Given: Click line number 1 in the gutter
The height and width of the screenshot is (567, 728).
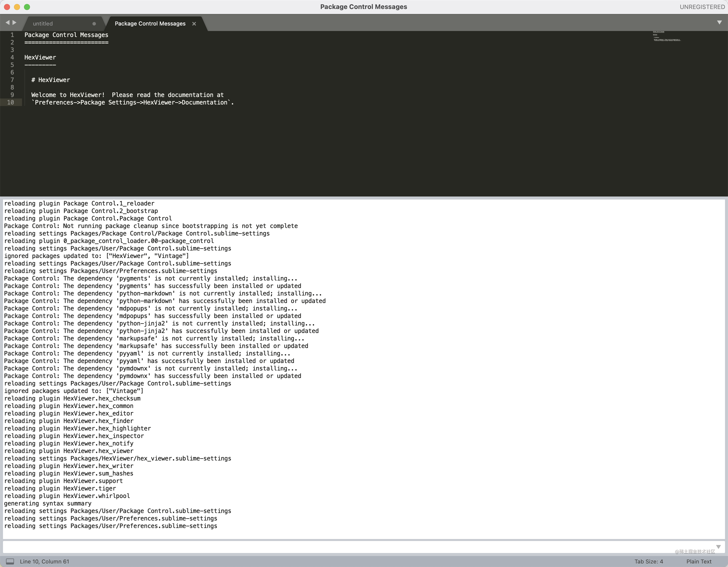Looking at the screenshot, I should coord(12,35).
